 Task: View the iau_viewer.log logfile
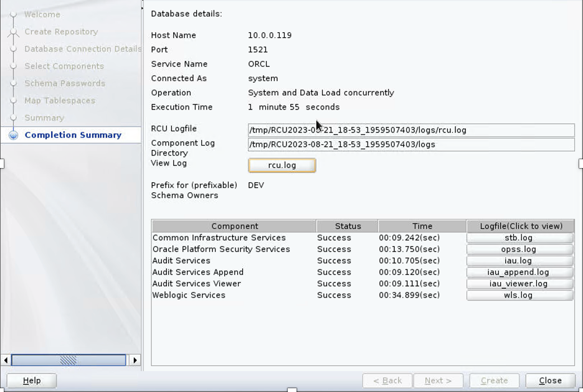[519, 284]
